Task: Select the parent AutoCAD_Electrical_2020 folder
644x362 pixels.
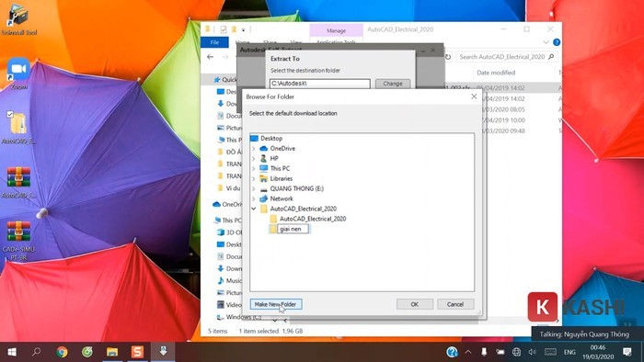Action: pyautogui.click(x=303, y=209)
